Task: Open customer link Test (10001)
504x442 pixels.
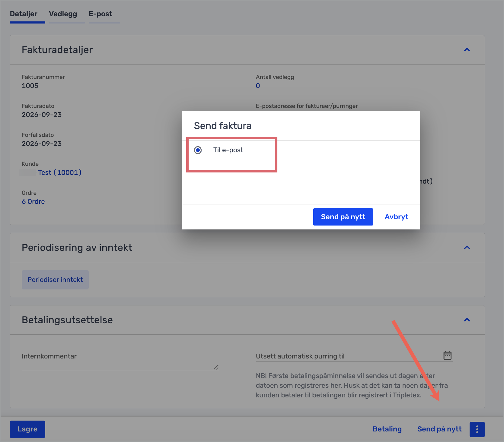Action: (60, 172)
